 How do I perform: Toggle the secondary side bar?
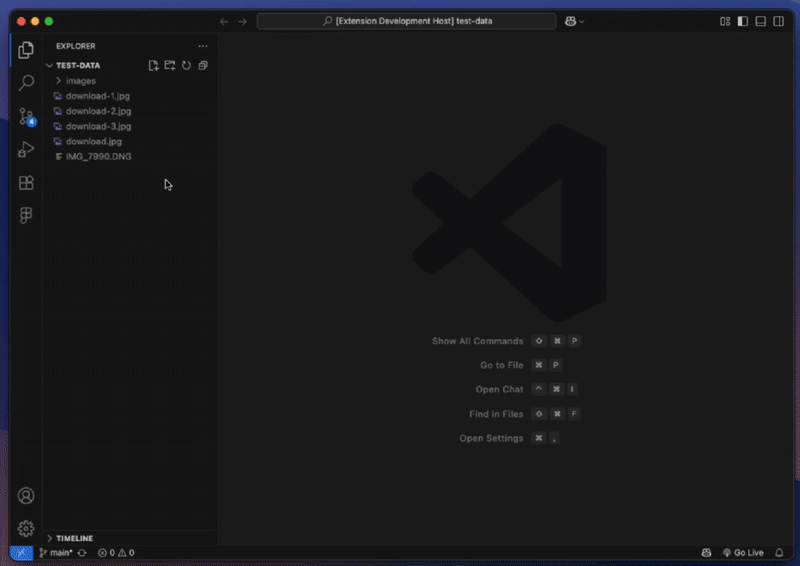click(779, 21)
